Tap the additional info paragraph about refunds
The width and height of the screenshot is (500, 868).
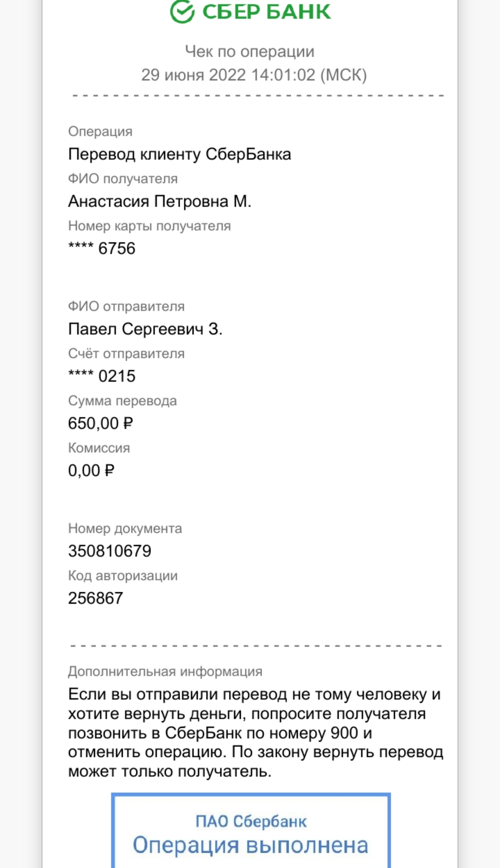point(256,733)
